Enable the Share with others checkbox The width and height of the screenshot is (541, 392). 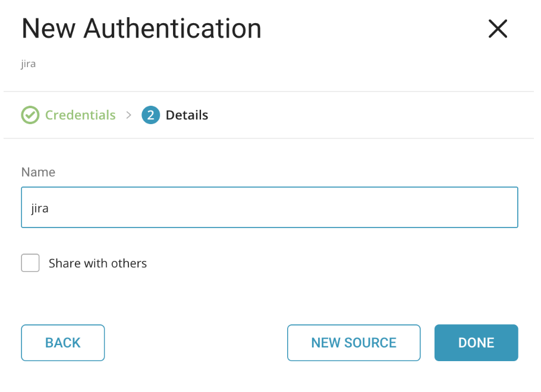click(30, 263)
